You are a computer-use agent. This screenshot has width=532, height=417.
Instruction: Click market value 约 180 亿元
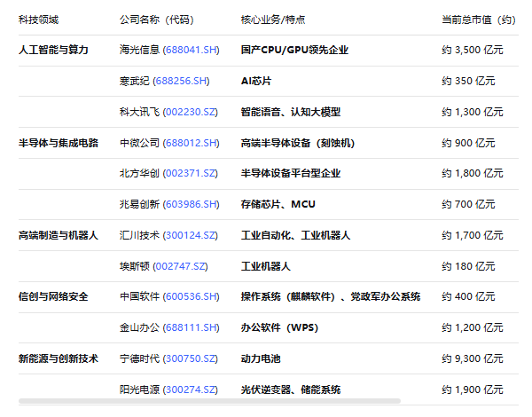468,266
